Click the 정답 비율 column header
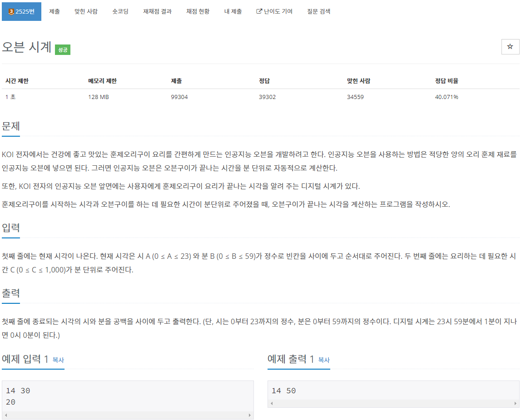The width and height of the screenshot is (521, 420). click(x=447, y=81)
